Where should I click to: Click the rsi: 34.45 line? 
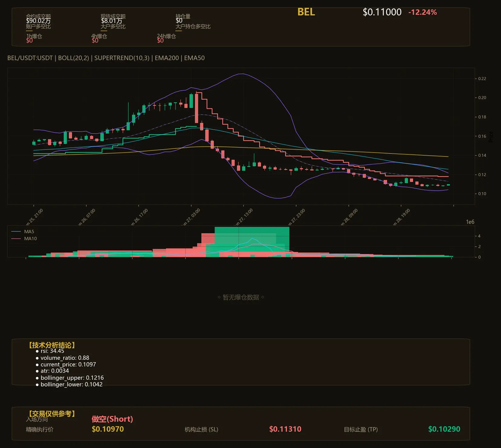pyautogui.click(x=52, y=351)
